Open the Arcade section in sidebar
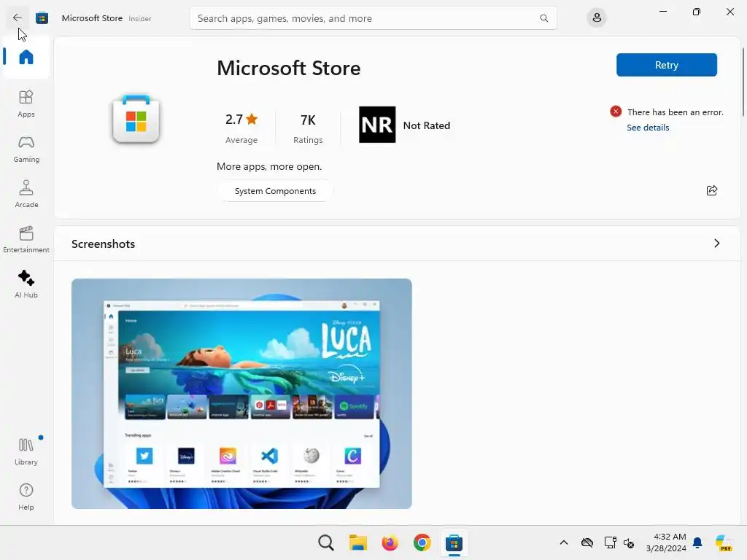747x560 pixels. coord(26,194)
